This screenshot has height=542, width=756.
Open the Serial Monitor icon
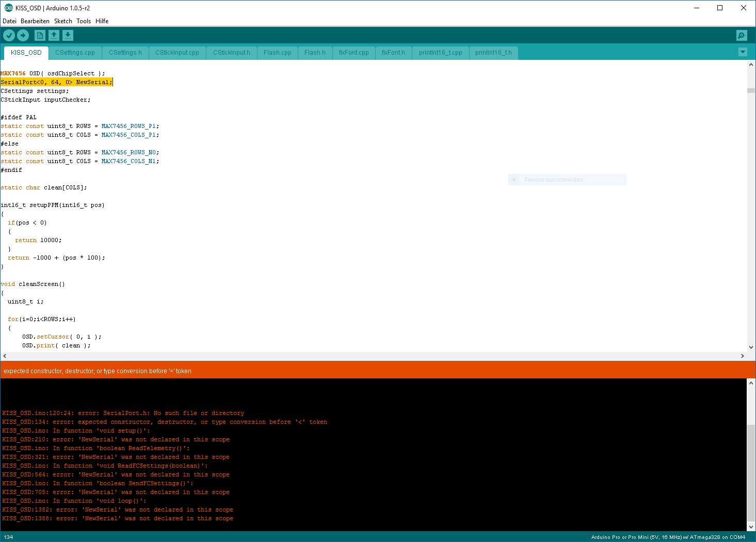742,35
